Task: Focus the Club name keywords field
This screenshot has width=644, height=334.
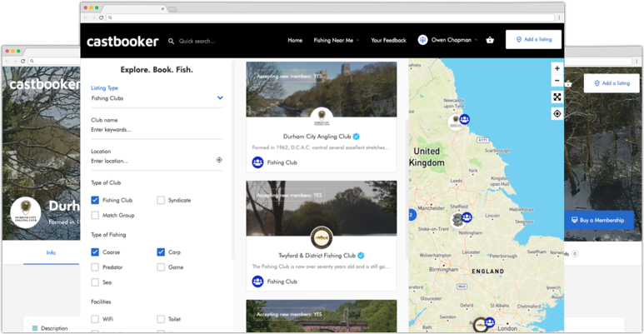Action: tap(157, 130)
